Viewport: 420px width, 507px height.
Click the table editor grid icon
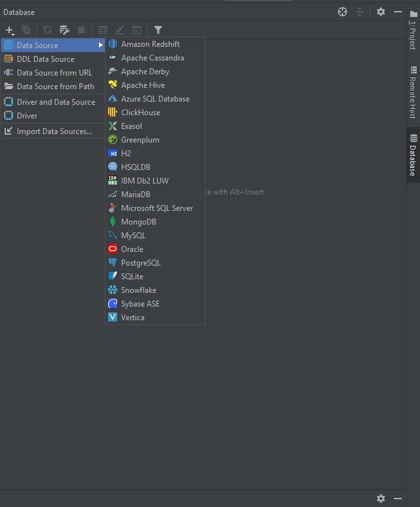click(x=103, y=30)
